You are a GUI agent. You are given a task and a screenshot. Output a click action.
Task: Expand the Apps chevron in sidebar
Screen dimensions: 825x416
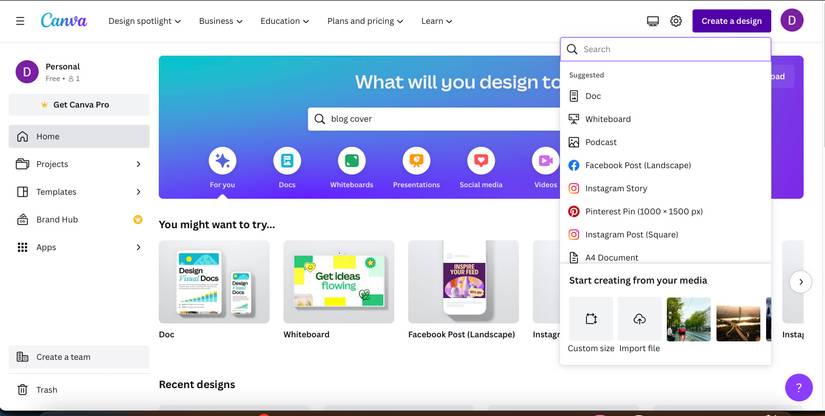pos(138,247)
